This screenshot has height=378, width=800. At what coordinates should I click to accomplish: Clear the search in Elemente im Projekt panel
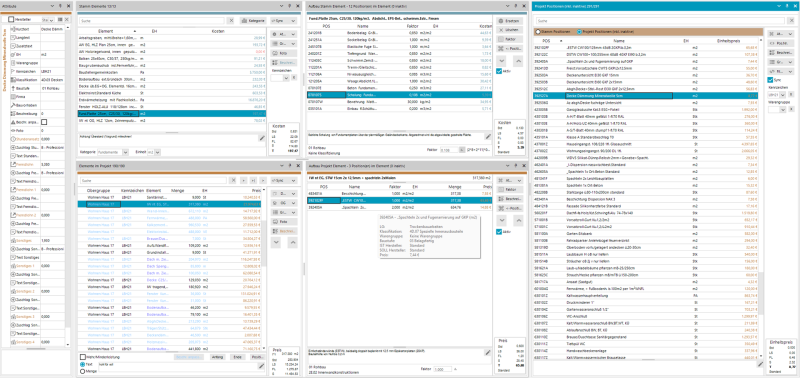point(233,181)
